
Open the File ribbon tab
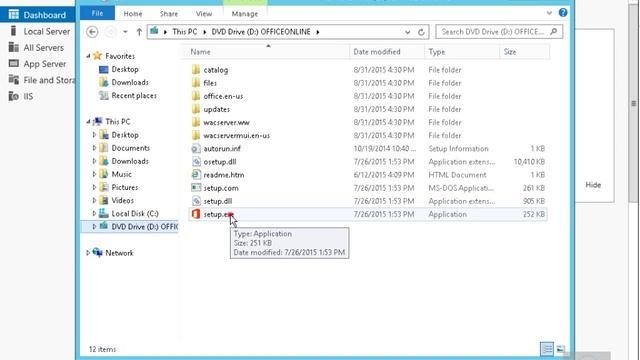tap(97, 13)
